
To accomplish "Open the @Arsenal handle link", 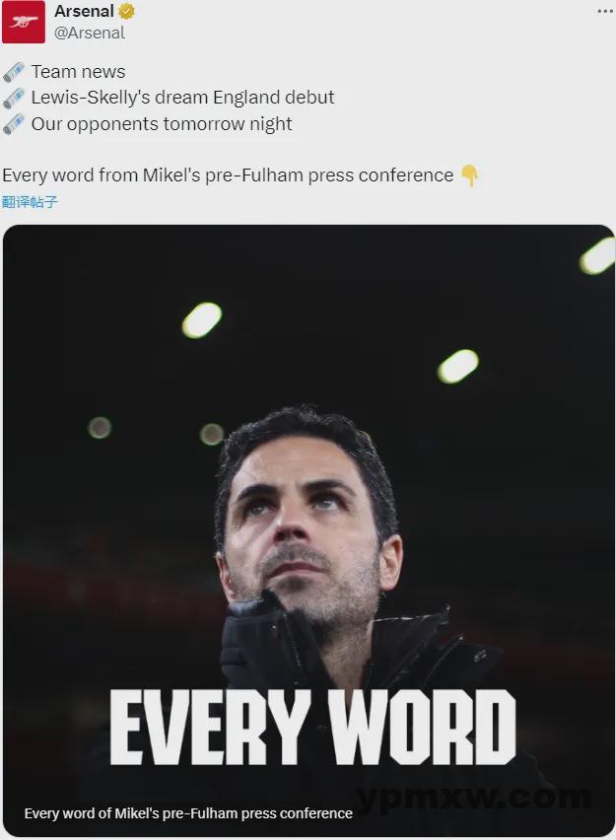I will tap(90, 33).
